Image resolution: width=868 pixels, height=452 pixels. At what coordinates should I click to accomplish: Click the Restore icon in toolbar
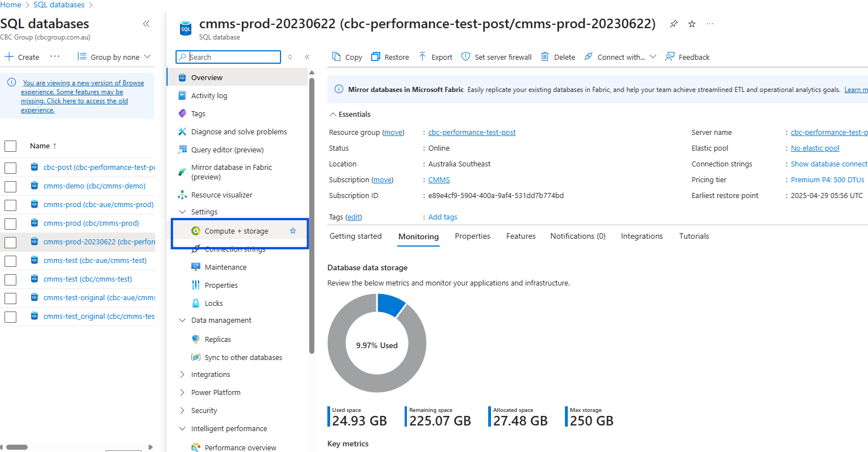(375, 56)
